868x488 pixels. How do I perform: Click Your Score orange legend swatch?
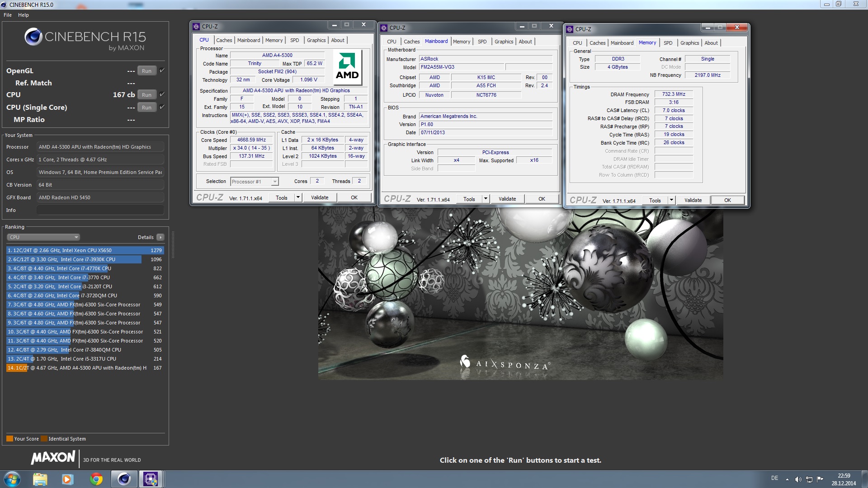9,439
